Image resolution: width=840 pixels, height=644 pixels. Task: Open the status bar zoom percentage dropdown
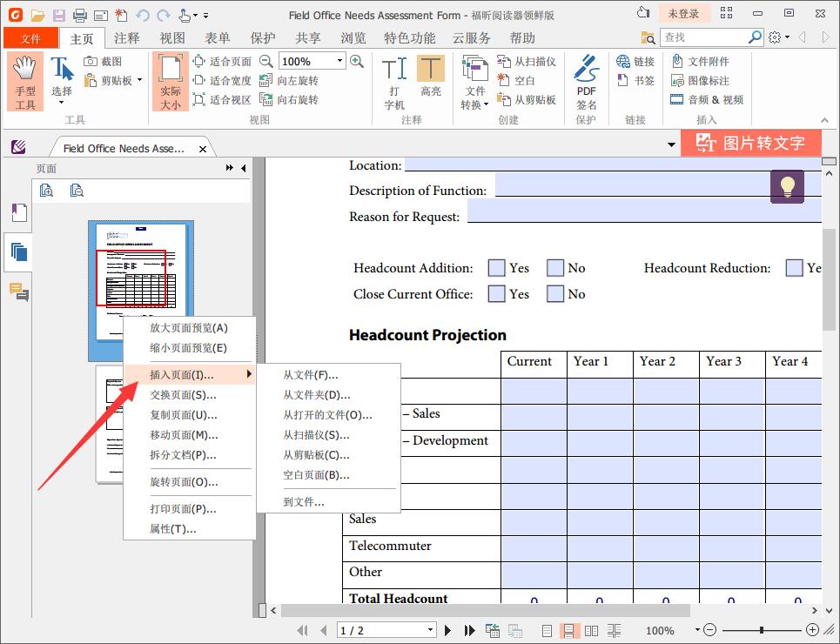(697, 630)
